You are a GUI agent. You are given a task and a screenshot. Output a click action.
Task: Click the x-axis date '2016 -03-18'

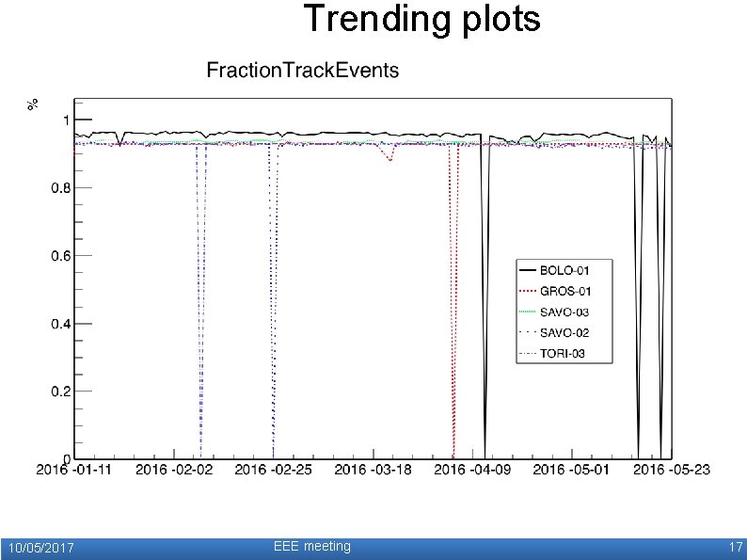tap(373, 470)
